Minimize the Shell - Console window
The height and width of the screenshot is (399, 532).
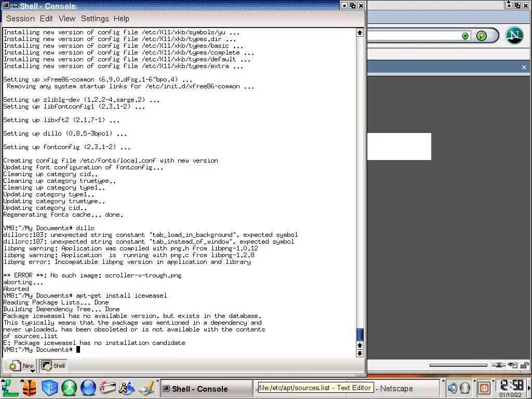(x=344, y=5)
